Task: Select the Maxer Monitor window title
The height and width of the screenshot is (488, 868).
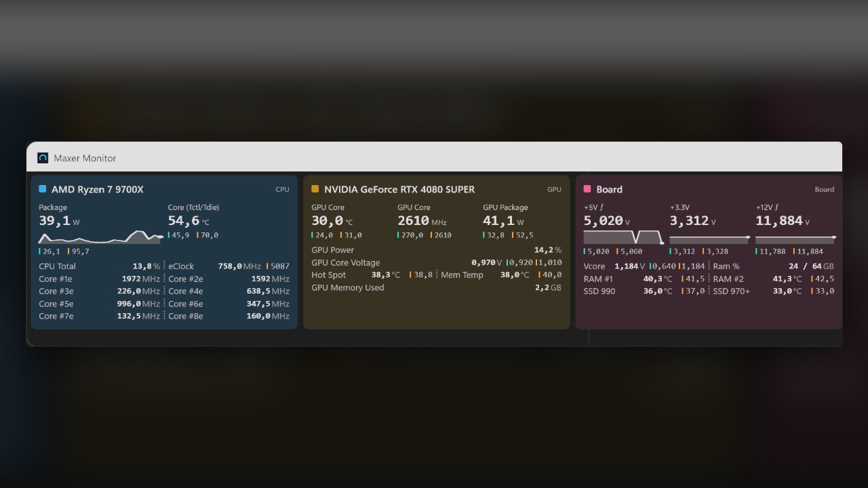Action: 85,158
